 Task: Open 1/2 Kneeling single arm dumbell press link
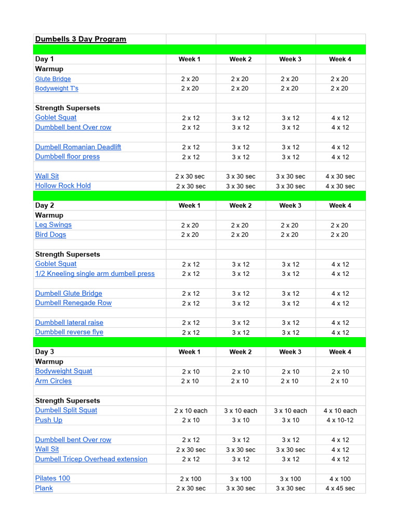(x=95, y=273)
